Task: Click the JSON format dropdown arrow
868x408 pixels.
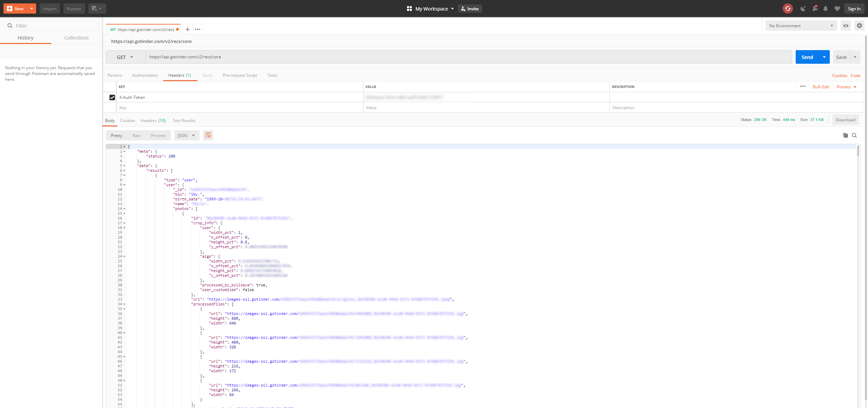Action: click(x=194, y=135)
